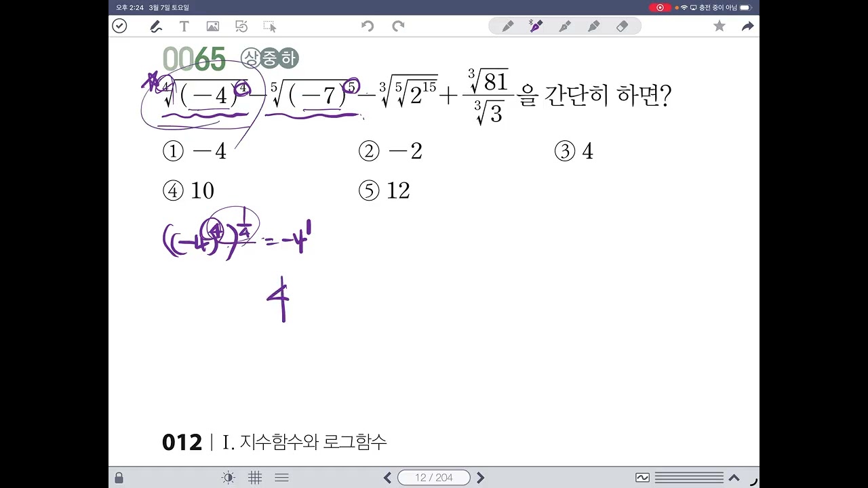
Task: Select the handwriting signature pen tool
Action: pos(155,26)
